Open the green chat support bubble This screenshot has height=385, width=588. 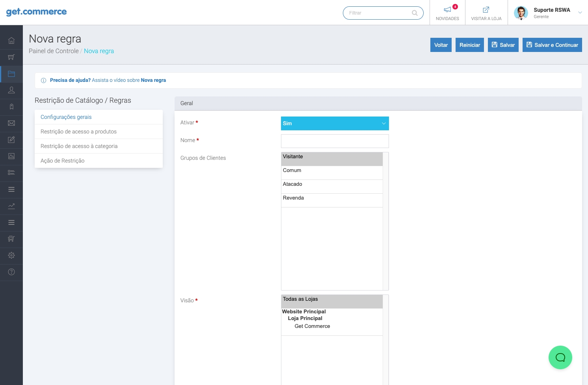click(x=560, y=357)
